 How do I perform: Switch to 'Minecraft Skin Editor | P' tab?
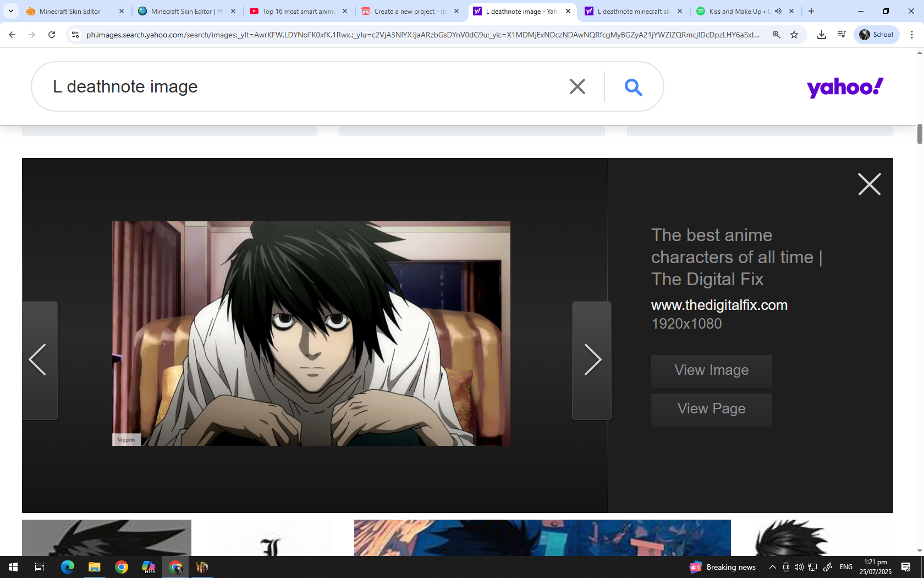[186, 11]
